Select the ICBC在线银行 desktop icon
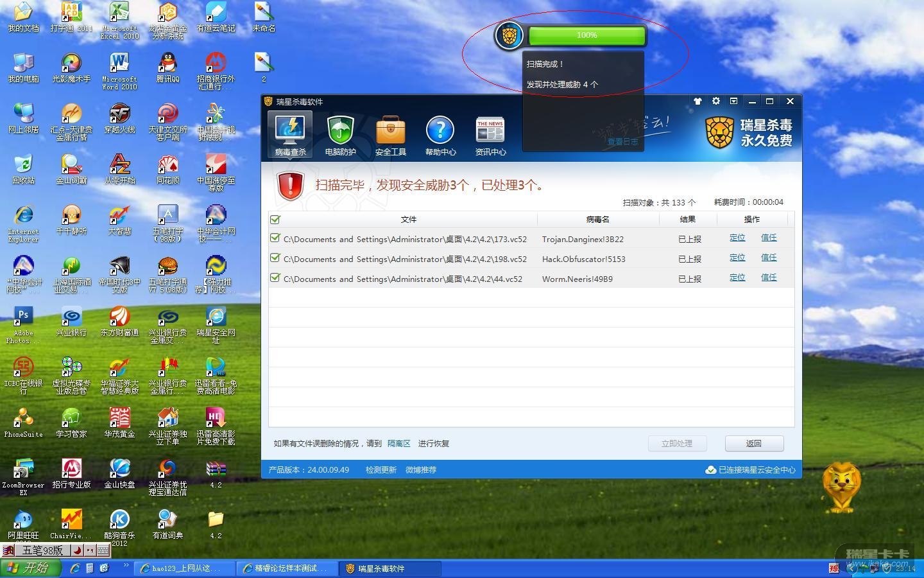Screen dimensions: 924x578 (x=23, y=376)
